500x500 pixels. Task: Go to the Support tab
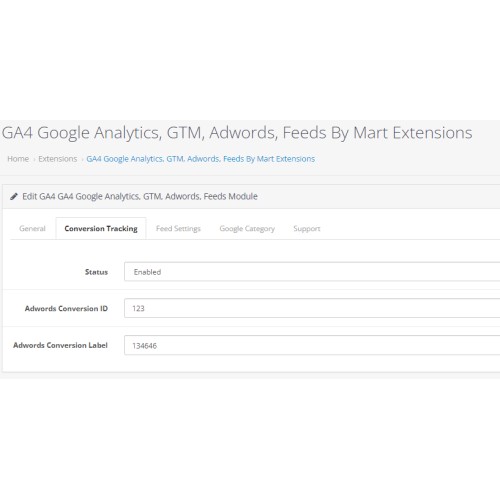(307, 229)
